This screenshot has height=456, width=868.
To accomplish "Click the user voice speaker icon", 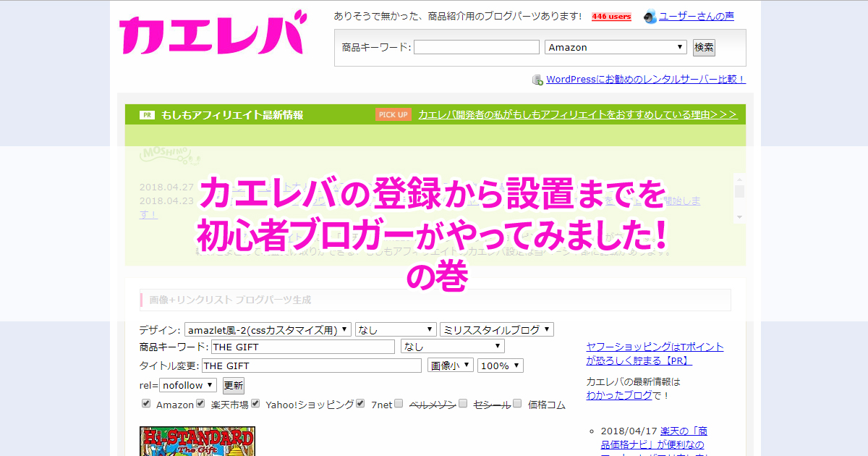I will (x=650, y=17).
